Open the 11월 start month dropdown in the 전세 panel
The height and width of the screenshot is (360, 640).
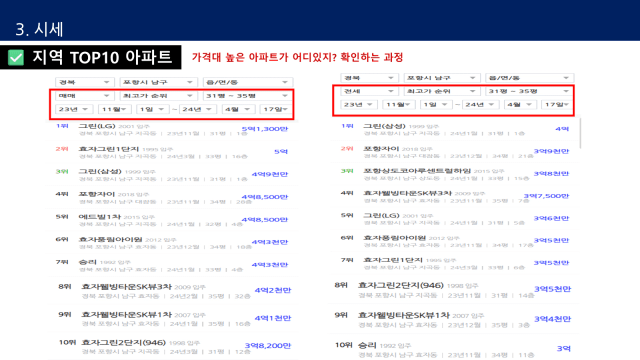point(398,104)
